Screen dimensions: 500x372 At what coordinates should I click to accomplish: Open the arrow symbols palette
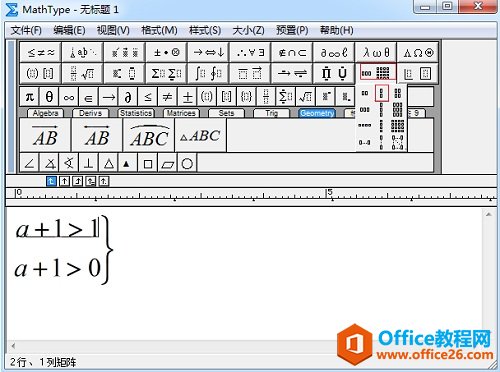(208, 52)
